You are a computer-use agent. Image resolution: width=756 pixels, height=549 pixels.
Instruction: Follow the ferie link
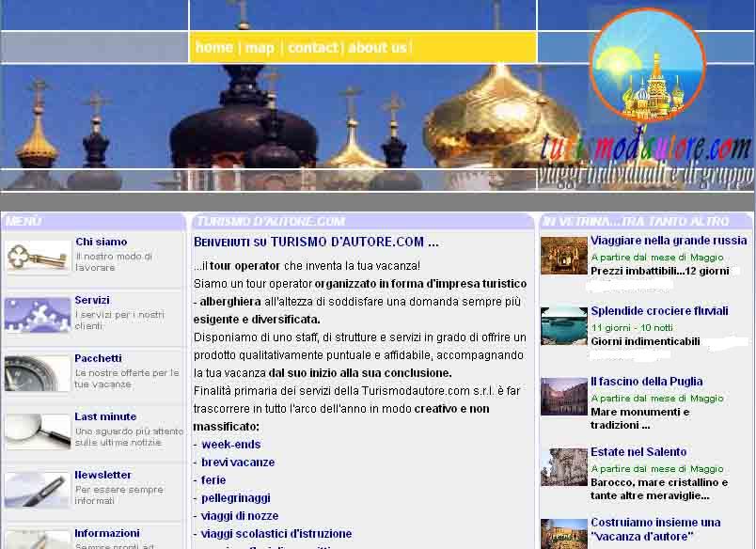coord(213,480)
